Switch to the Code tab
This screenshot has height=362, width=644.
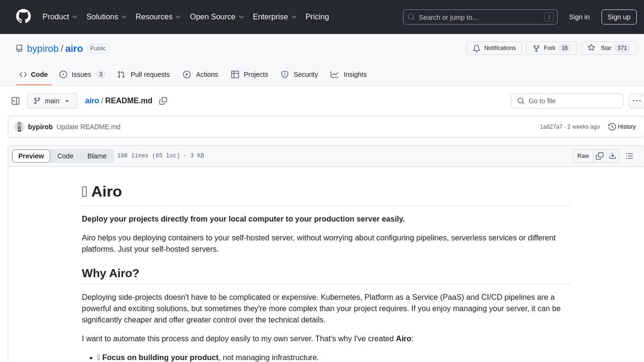[x=34, y=74]
